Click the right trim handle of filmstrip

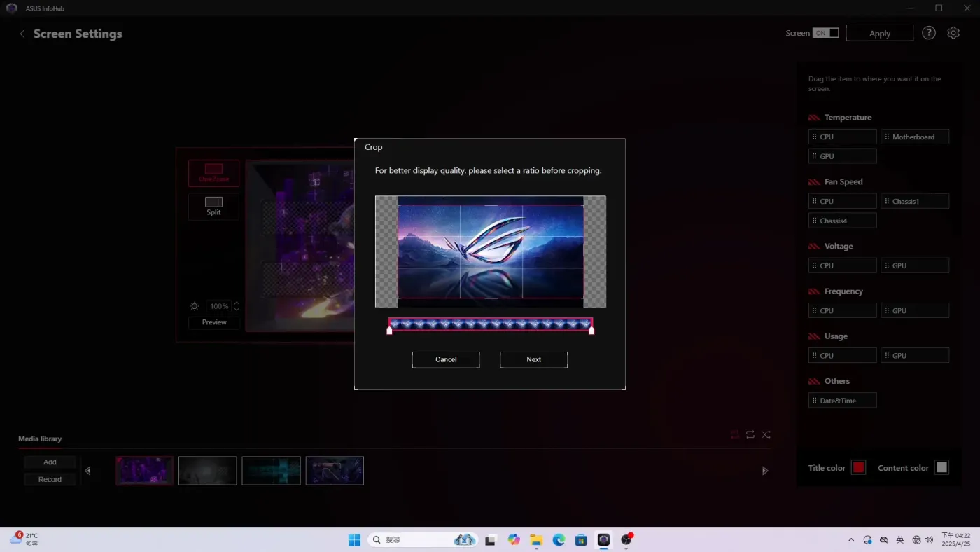[x=591, y=331]
